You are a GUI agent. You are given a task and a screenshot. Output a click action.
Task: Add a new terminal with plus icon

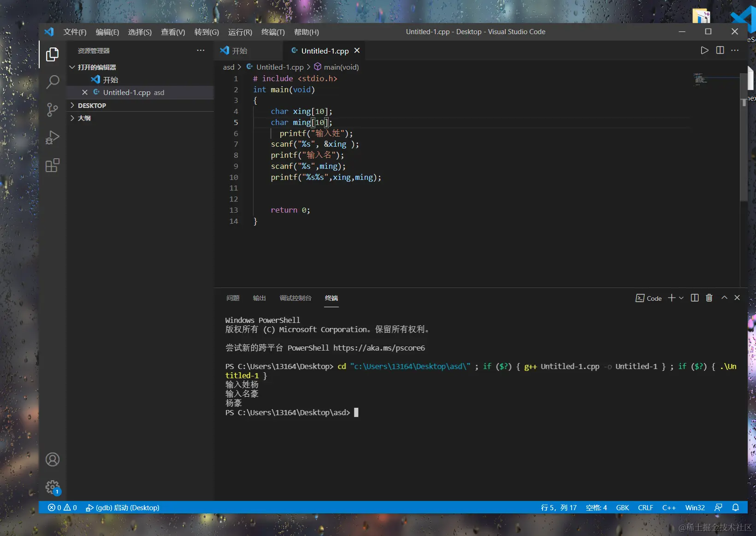pos(672,298)
